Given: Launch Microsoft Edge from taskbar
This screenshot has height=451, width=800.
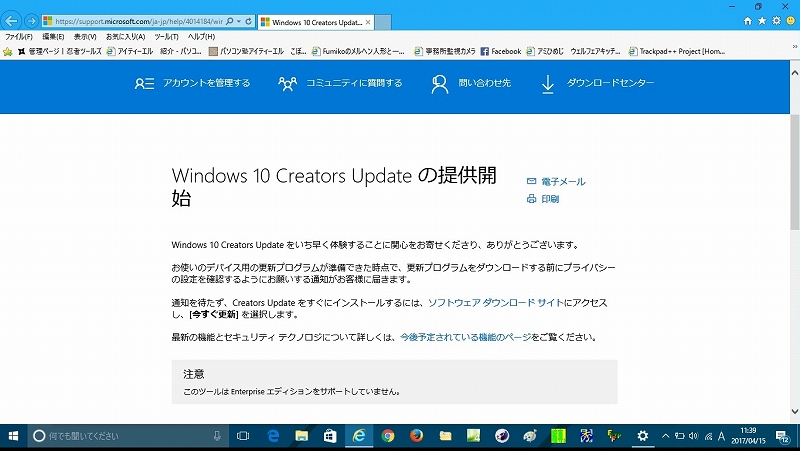Looking at the screenshot, I should [273, 436].
